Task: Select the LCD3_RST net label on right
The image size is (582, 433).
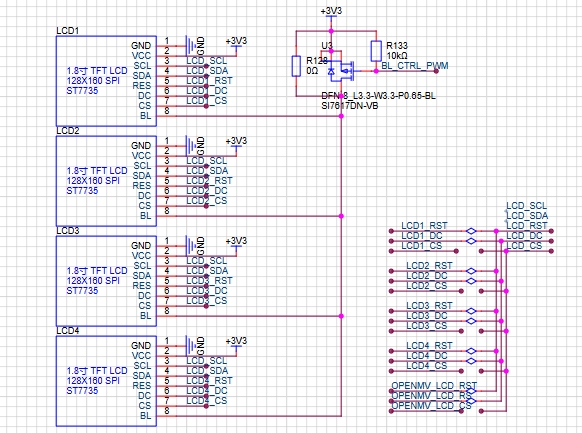Action: tap(429, 306)
